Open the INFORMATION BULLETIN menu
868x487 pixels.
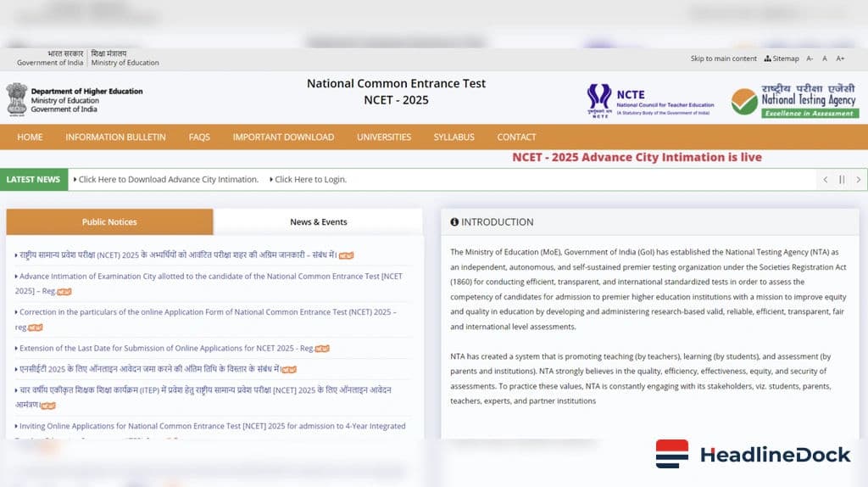click(x=115, y=137)
